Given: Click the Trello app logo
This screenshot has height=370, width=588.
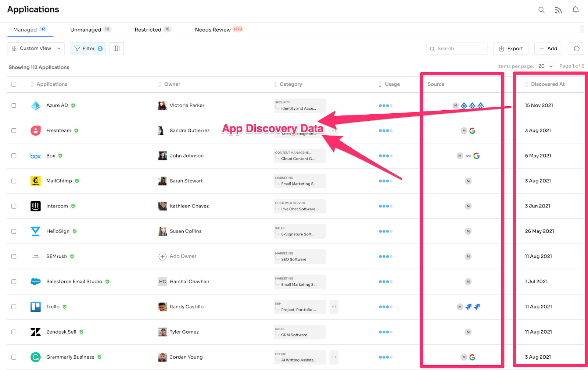Looking at the screenshot, I should pos(36,307).
